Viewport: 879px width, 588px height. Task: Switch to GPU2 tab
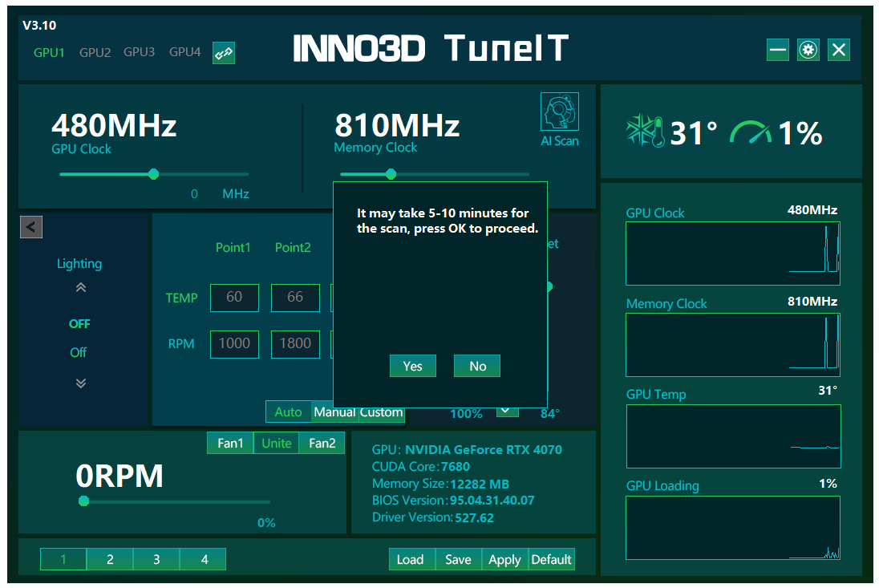[95, 53]
